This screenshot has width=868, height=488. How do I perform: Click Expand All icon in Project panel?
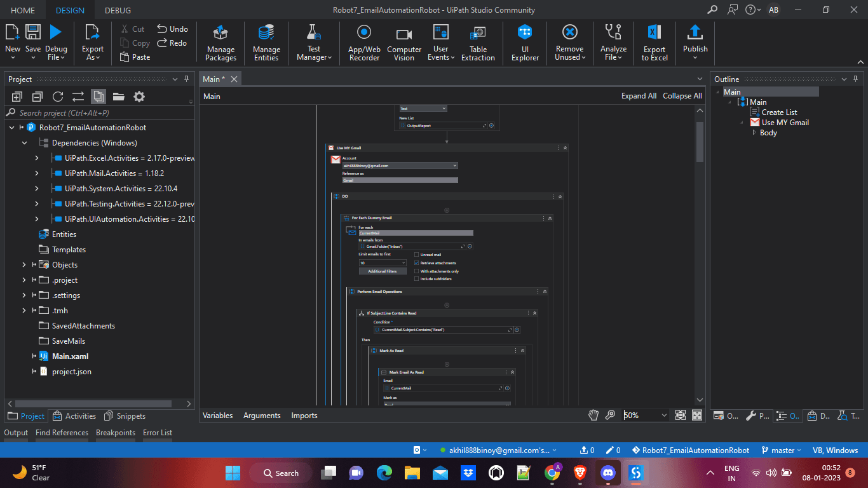click(17, 97)
